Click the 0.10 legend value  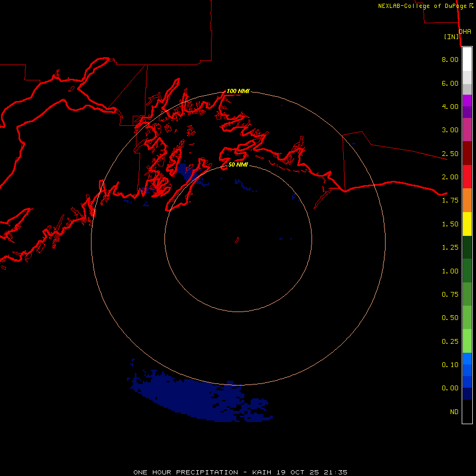(x=450, y=364)
